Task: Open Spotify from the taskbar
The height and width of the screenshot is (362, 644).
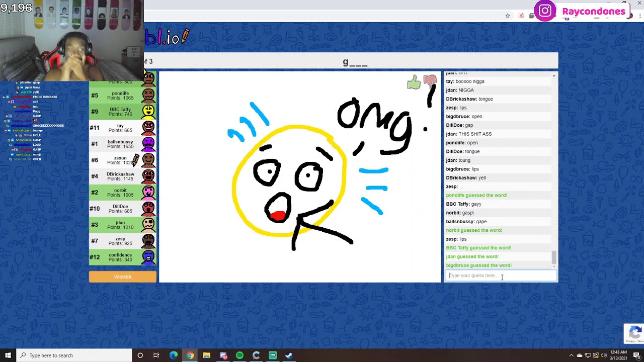Action: point(239,355)
